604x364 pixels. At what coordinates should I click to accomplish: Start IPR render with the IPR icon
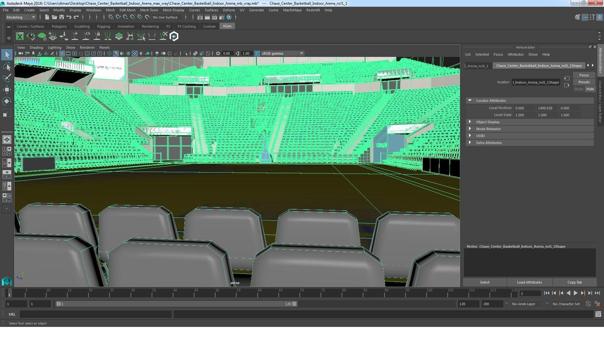215,17
